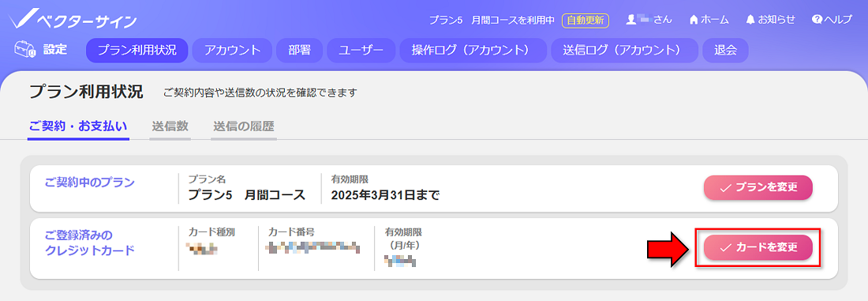Open 送信ログ（アカウント） page

point(624,51)
